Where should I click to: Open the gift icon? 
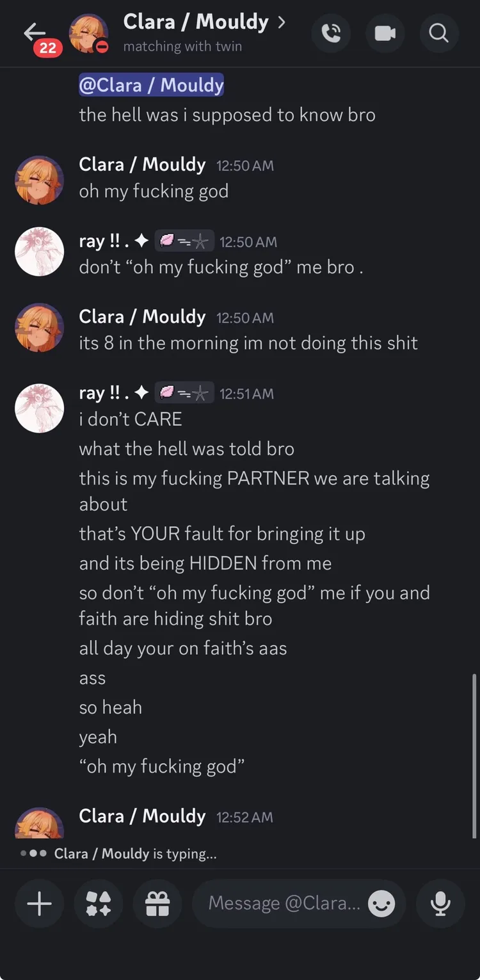tap(157, 903)
